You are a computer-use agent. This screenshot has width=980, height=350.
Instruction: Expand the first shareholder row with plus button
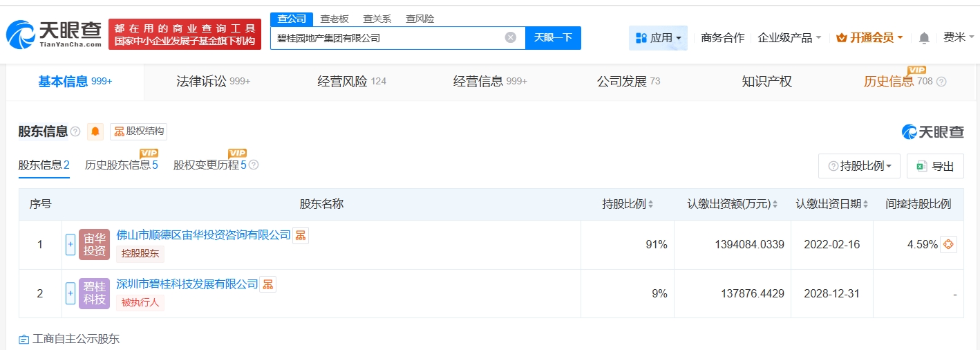pyautogui.click(x=70, y=244)
